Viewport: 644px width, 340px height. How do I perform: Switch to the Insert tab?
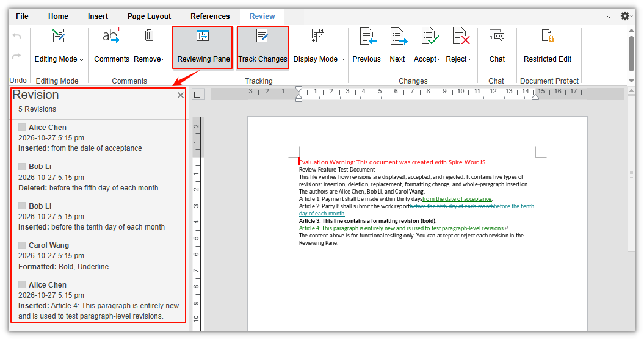(x=98, y=16)
